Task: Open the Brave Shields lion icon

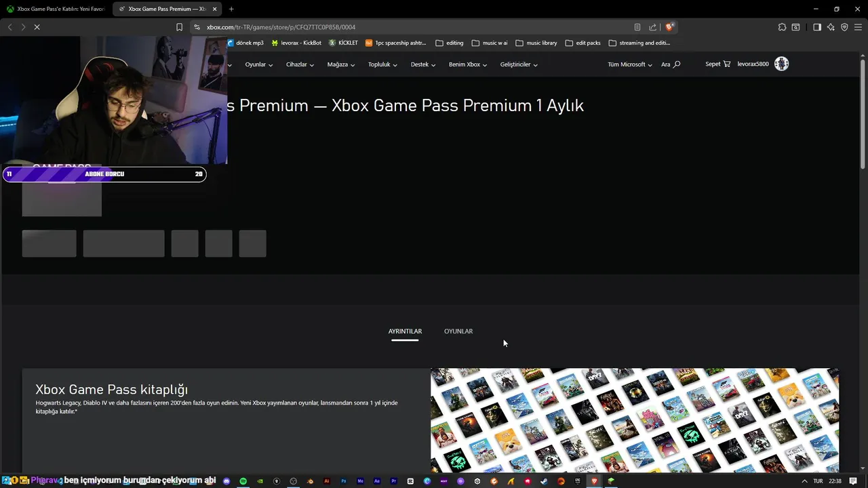Action: click(669, 27)
